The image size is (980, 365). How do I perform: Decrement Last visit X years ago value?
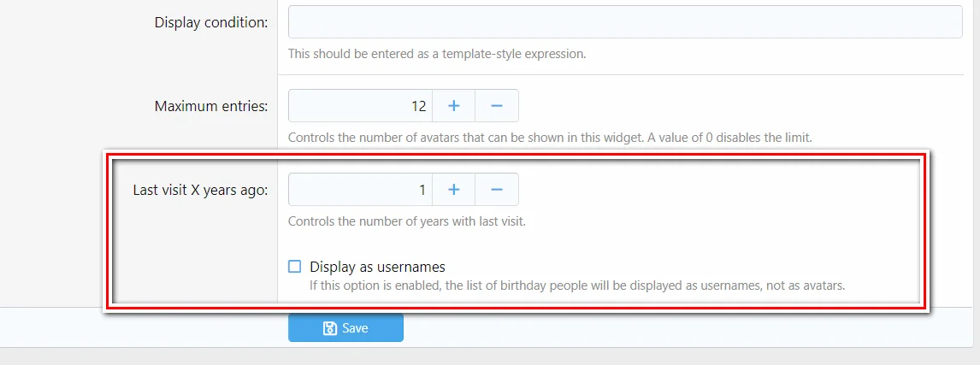coord(497,190)
